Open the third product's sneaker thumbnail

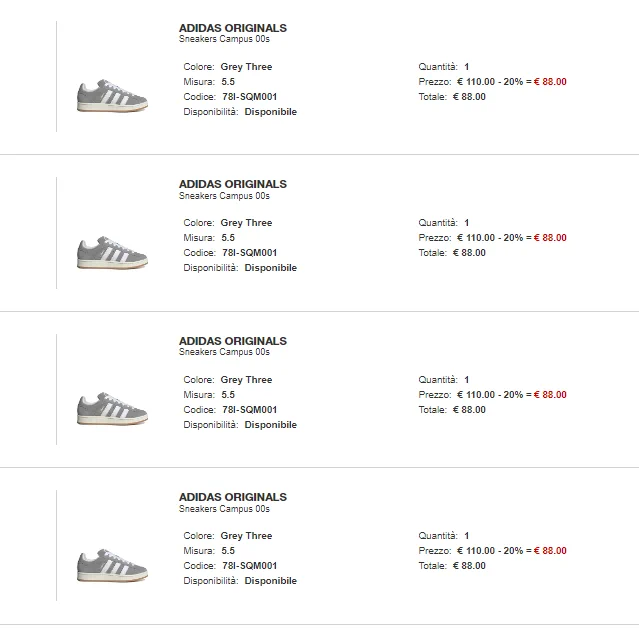(112, 409)
